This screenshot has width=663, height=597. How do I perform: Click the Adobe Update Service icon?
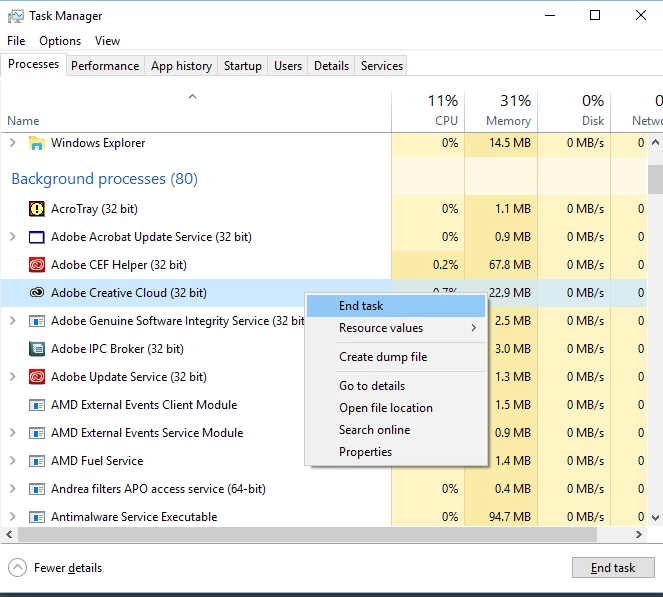pos(37,377)
